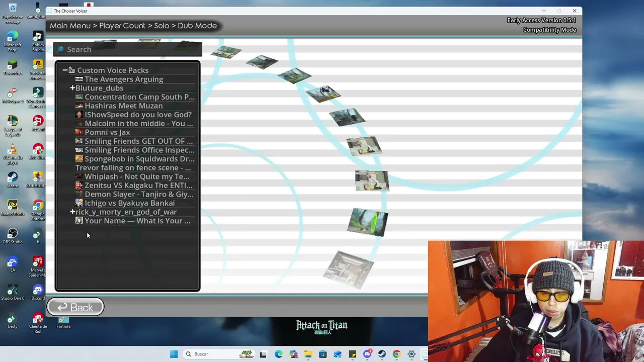Open Microsoft Edge desktop shortcut

[x=13, y=41]
